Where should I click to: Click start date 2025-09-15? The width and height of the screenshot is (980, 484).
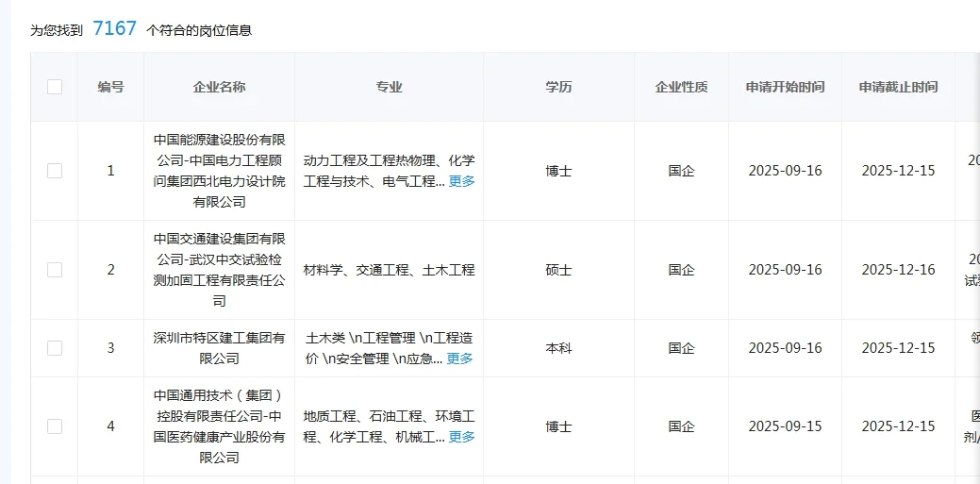[x=785, y=426]
